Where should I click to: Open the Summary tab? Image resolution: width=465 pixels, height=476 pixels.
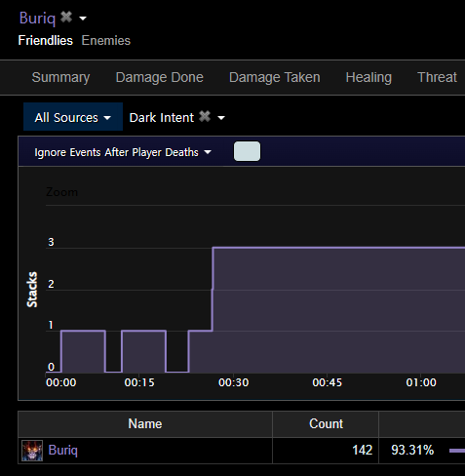coord(60,77)
